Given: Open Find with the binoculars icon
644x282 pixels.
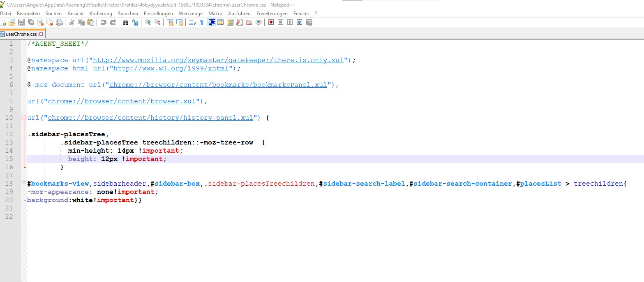Looking at the screenshot, I should pyautogui.click(x=125, y=22).
